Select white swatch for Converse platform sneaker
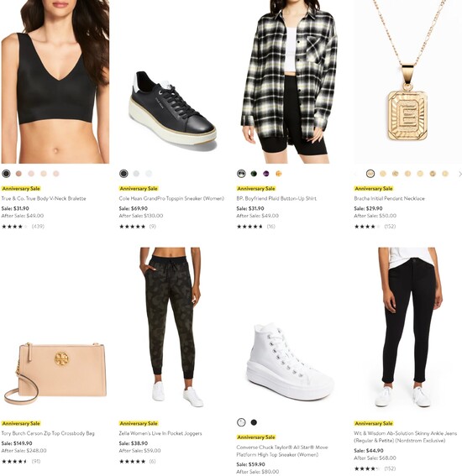The width and height of the screenshot is (462, 476). [x=241, y=422]
